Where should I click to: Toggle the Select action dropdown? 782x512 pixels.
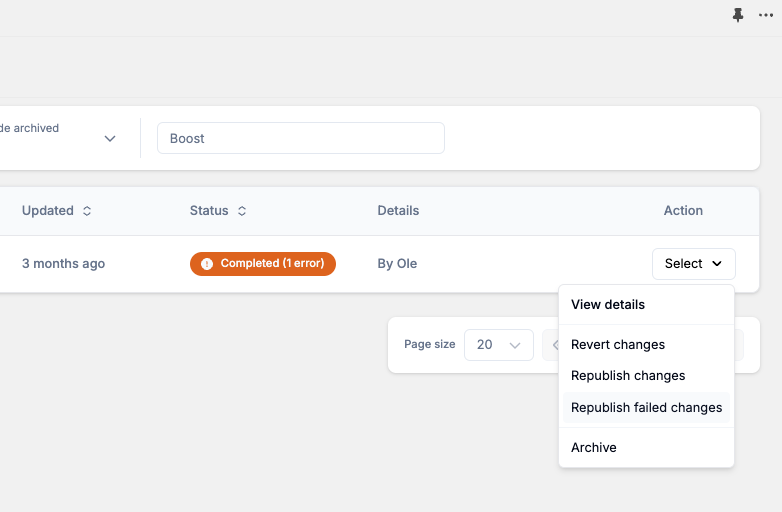(x=693, y=264)
